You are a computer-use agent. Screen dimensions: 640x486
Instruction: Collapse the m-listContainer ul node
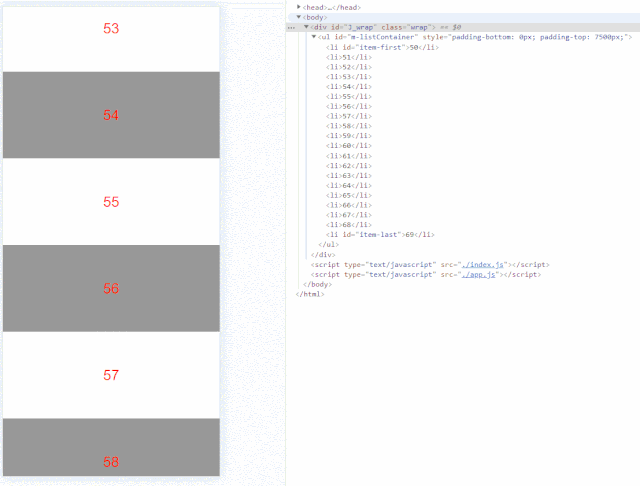point(314,37)
